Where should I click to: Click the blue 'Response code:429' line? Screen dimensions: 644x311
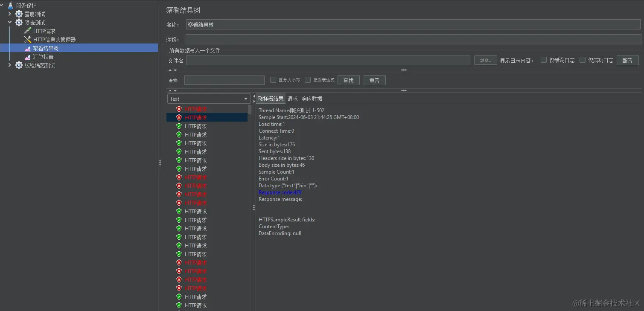(280, 192)
